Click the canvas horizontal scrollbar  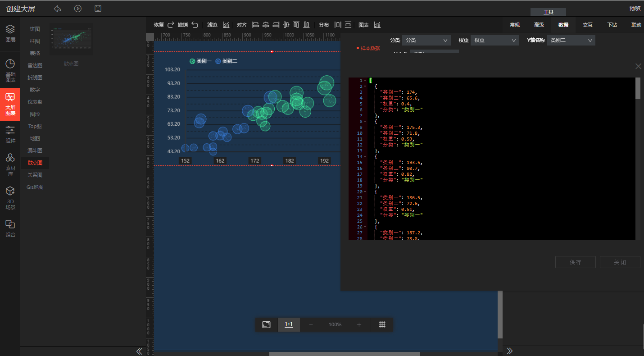tap(345, 354)
